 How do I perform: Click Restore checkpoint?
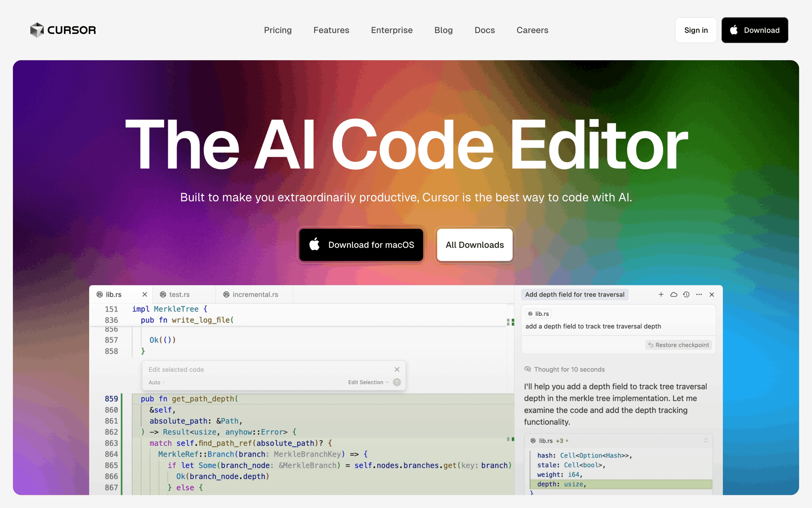(x=679, y=345)
